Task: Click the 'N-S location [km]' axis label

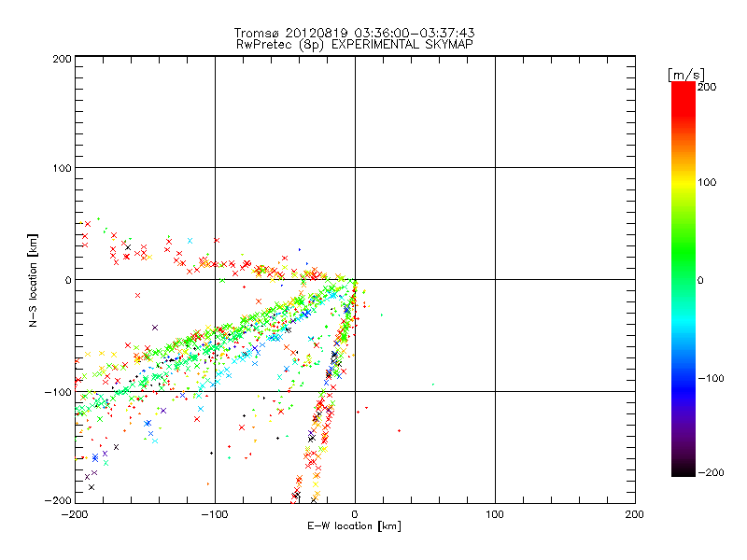Action: 33,281
